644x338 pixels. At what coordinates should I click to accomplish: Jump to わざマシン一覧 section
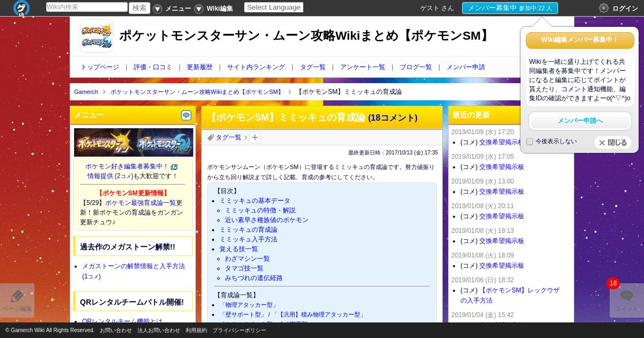pyautogui.click(x=247, y=259)
